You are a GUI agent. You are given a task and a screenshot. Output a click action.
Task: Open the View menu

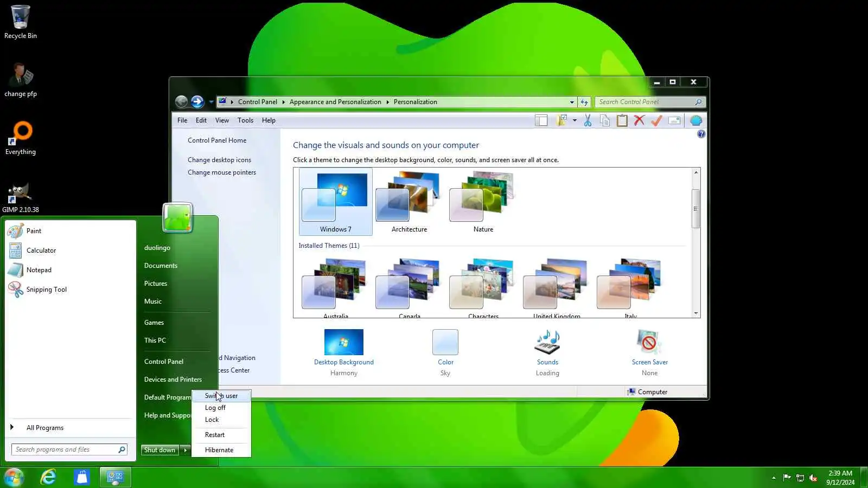tap(222, 120)
